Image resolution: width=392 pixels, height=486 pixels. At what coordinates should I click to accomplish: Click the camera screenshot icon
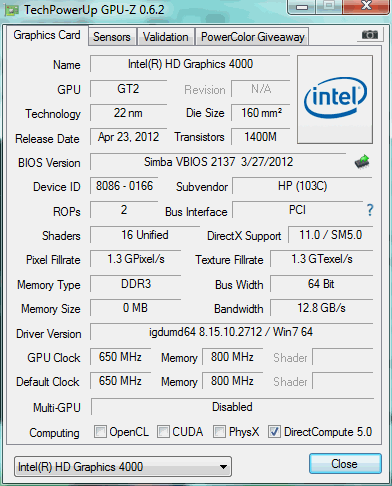(370, 35)
